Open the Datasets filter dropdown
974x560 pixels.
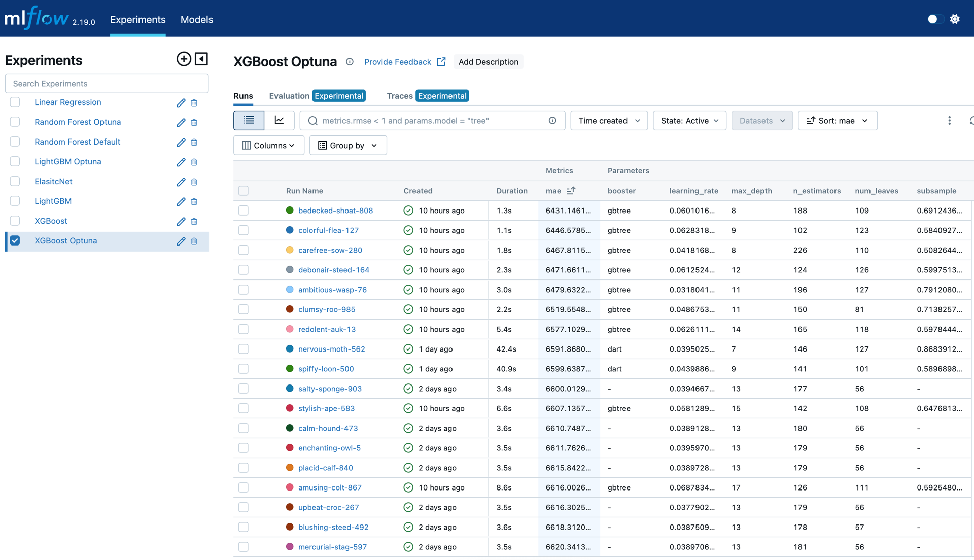coord(762,120)
